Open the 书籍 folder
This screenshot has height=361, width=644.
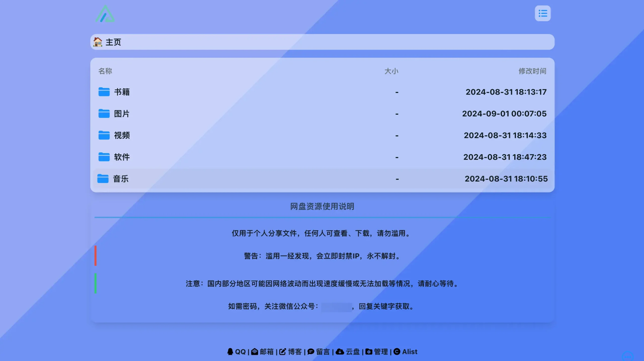(122, 92)
